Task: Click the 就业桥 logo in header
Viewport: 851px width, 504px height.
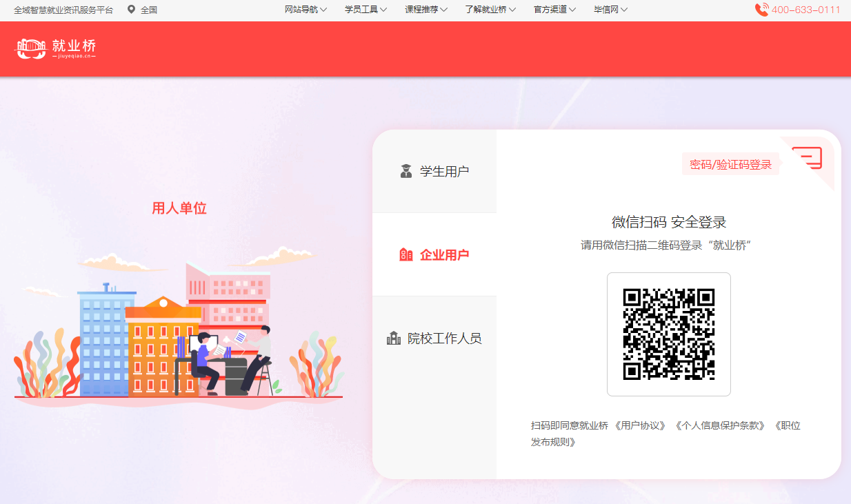Action: 55,48
